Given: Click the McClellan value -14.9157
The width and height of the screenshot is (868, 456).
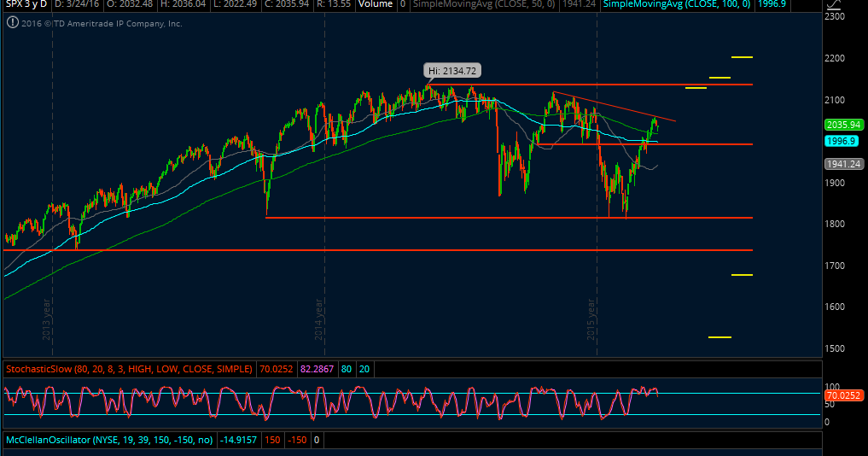Looking at the screenshot, I should [239, 440].
